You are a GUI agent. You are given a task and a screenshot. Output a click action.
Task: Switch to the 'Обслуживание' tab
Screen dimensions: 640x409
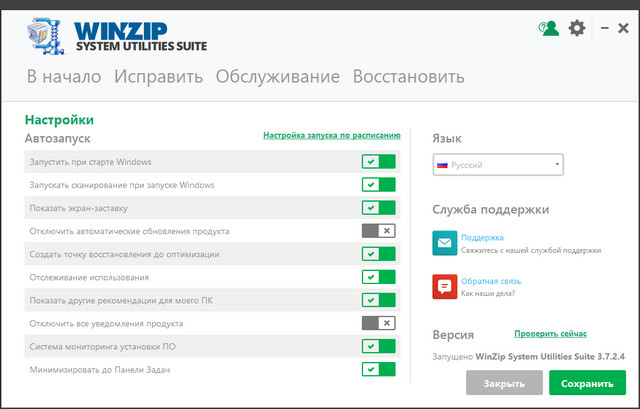coord(278,77)
